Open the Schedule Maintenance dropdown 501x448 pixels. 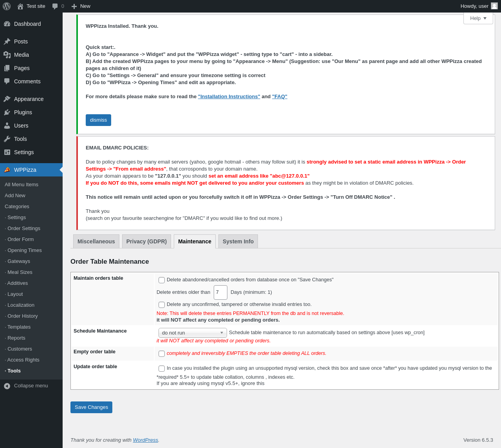pos(193,333)
